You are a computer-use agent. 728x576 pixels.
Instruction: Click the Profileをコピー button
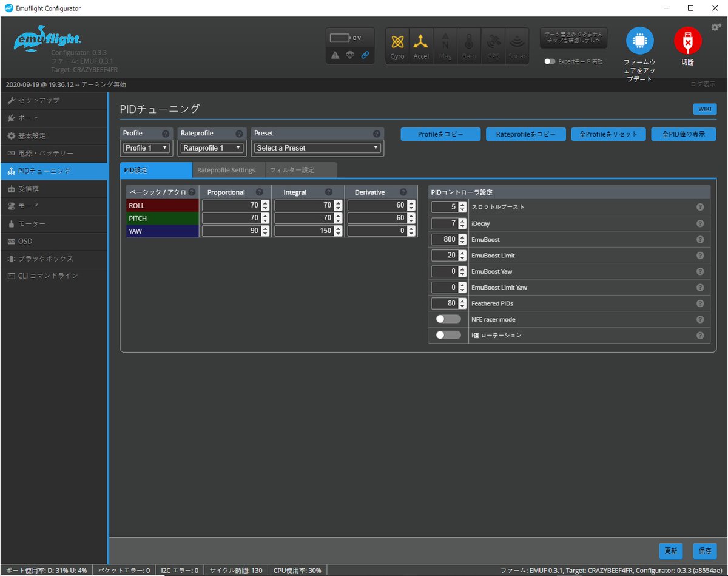[x=440, y=134]
